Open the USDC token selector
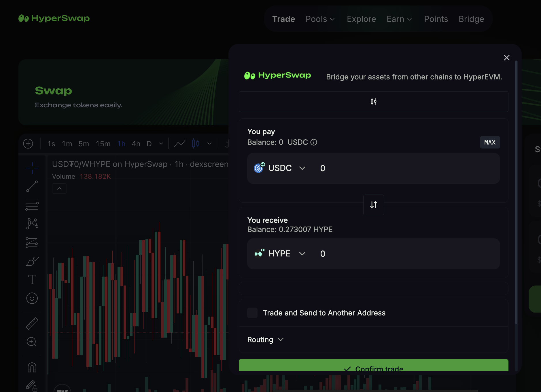 [279, 168]
